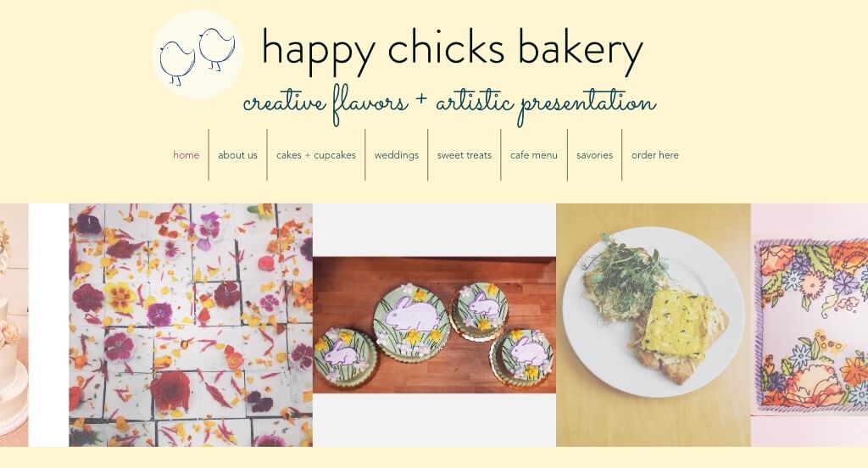The height and width of the screenshot is (468, 868).
Task: Open the cafe menu page
Action: (534, 155)
